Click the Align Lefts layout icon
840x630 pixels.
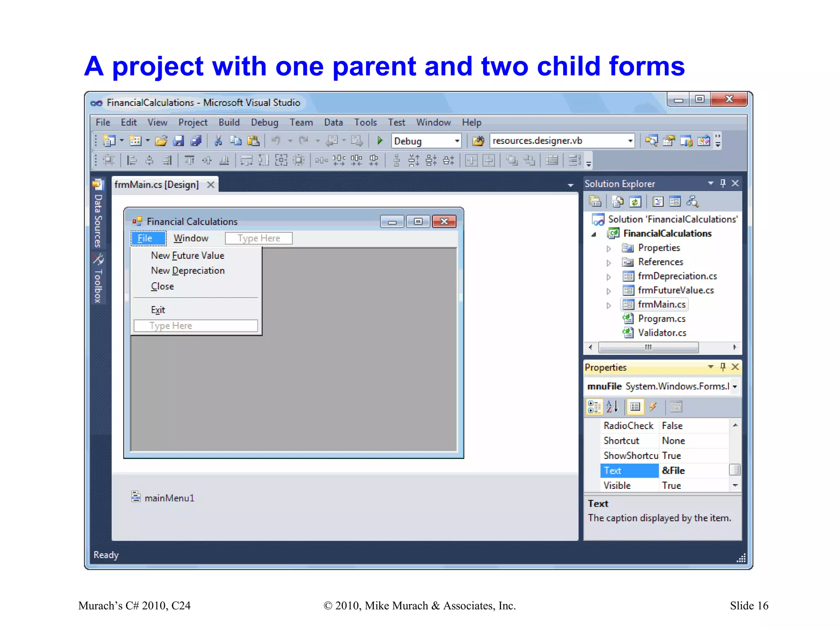(132, 160)
